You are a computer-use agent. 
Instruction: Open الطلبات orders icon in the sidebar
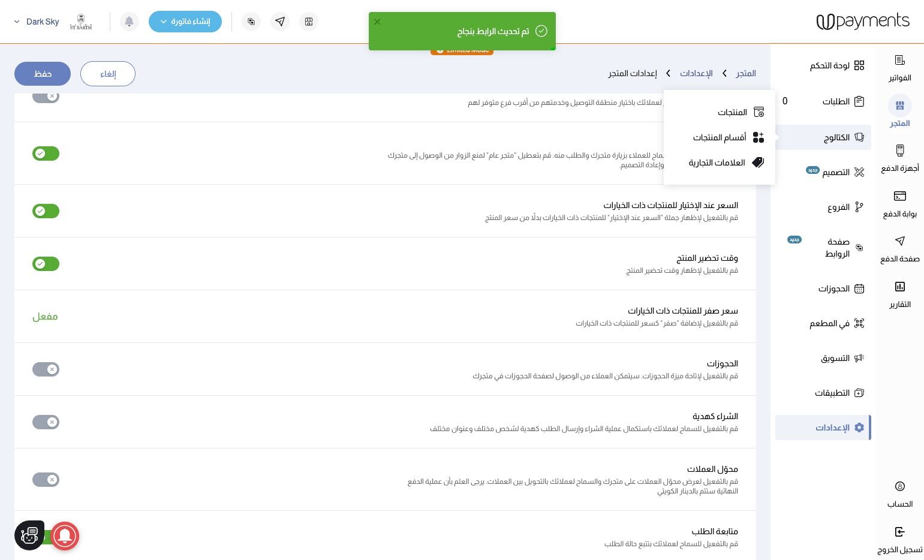[x=859, y=101]
